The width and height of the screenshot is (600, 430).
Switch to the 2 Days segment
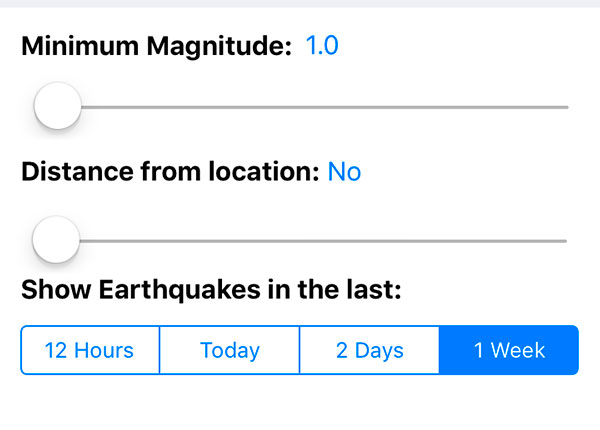369,350
